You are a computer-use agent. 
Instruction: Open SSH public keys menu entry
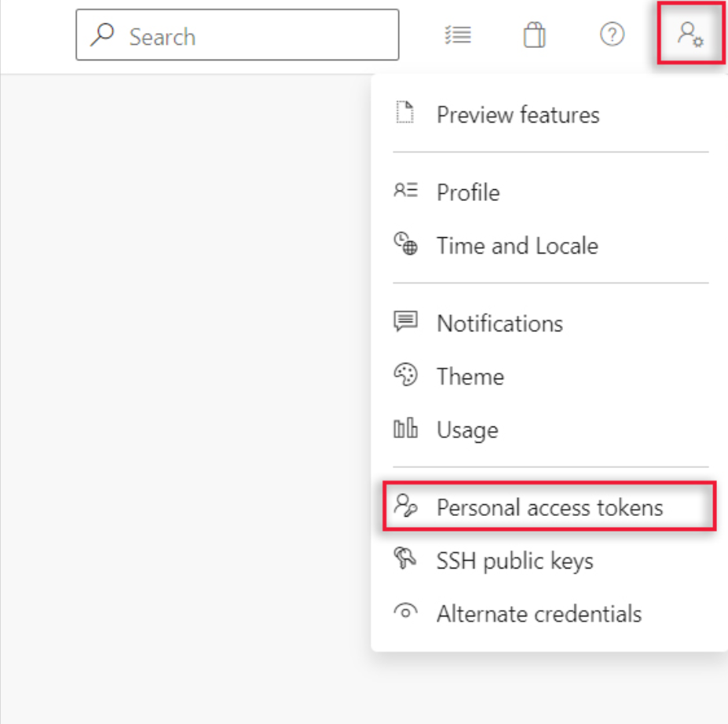(514, 561)
